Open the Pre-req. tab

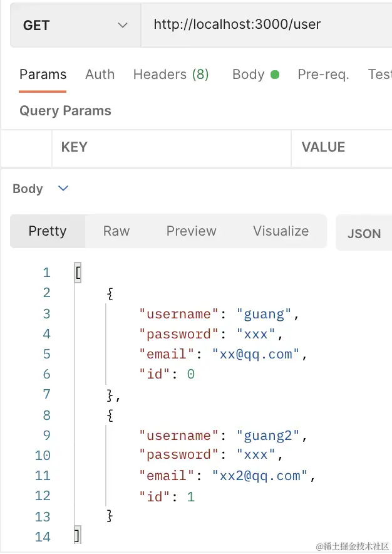click(323, 75)
